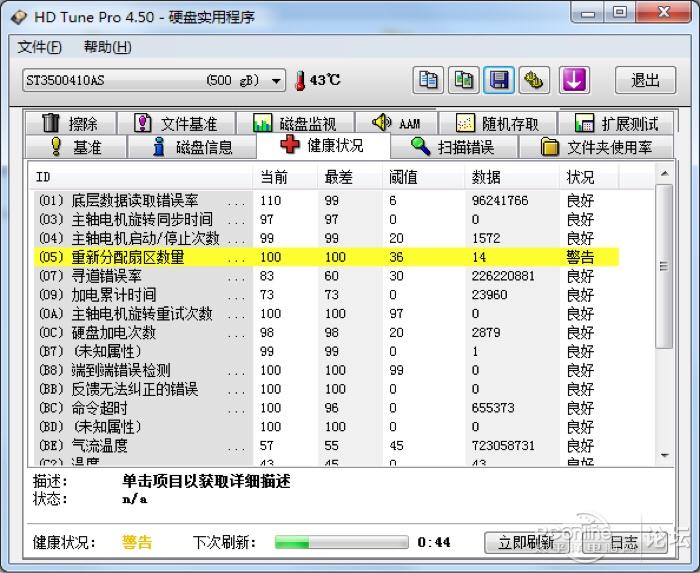Select the (B7) (未知属性) row

[x=327, y=351]
